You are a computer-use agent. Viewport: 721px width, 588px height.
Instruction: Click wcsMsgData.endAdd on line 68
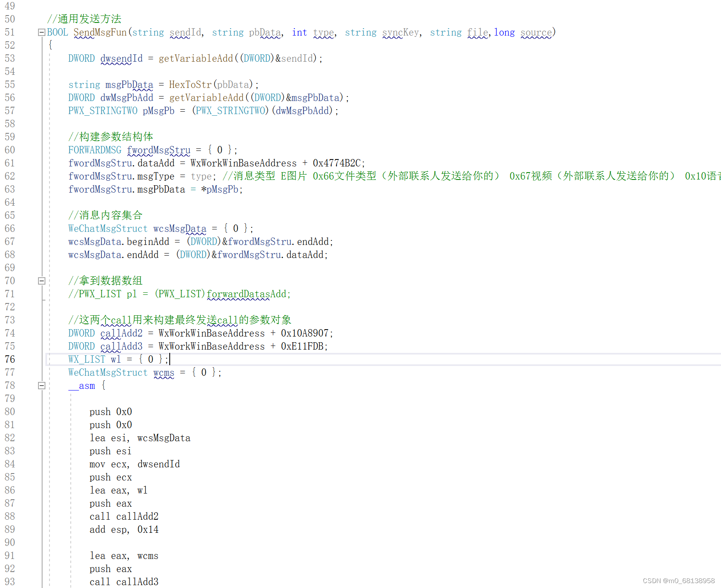113,255
